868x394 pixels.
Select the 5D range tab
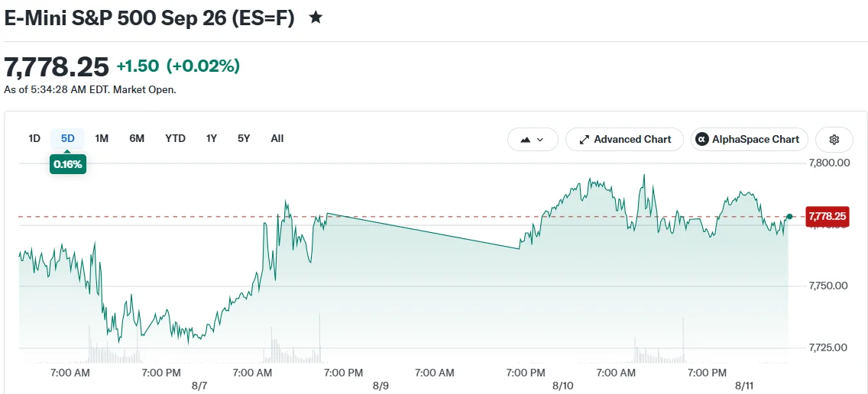67,138
